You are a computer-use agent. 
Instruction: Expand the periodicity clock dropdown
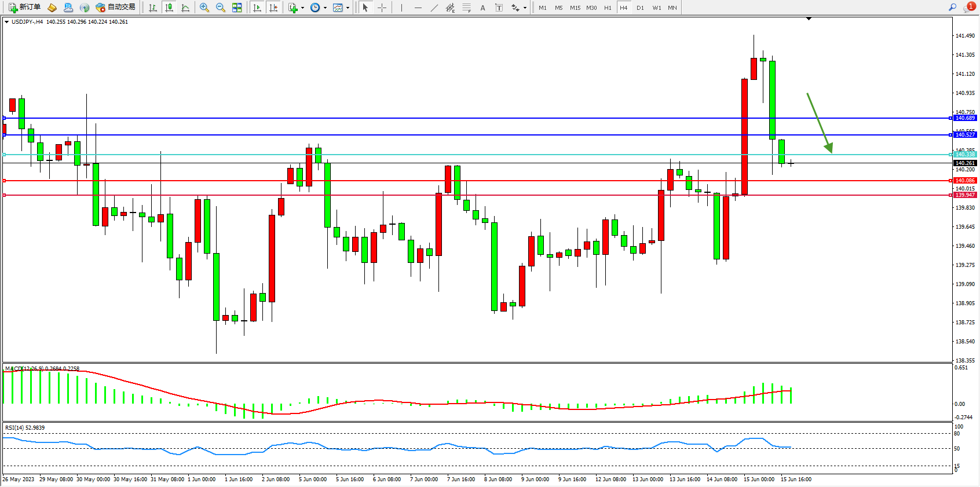point(325,8)
